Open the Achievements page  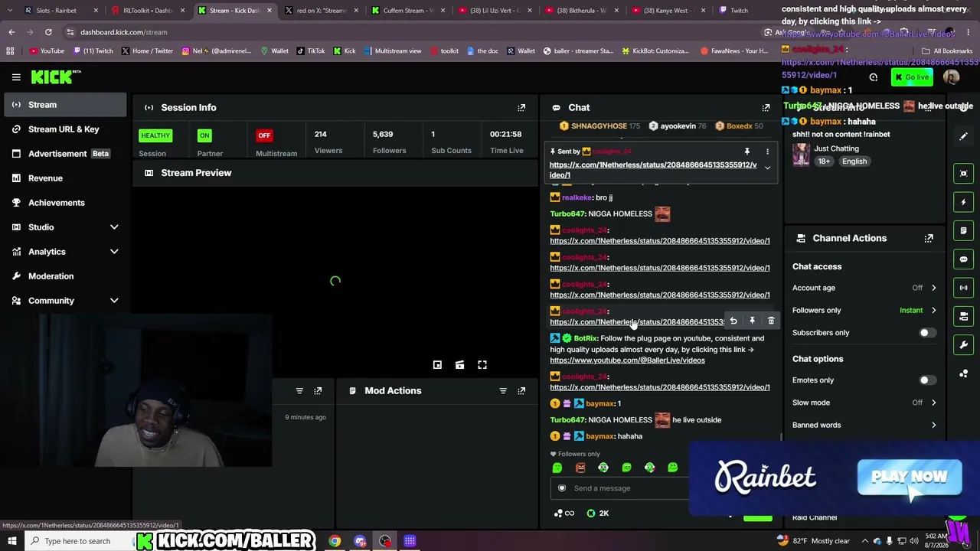coord(65,203)
